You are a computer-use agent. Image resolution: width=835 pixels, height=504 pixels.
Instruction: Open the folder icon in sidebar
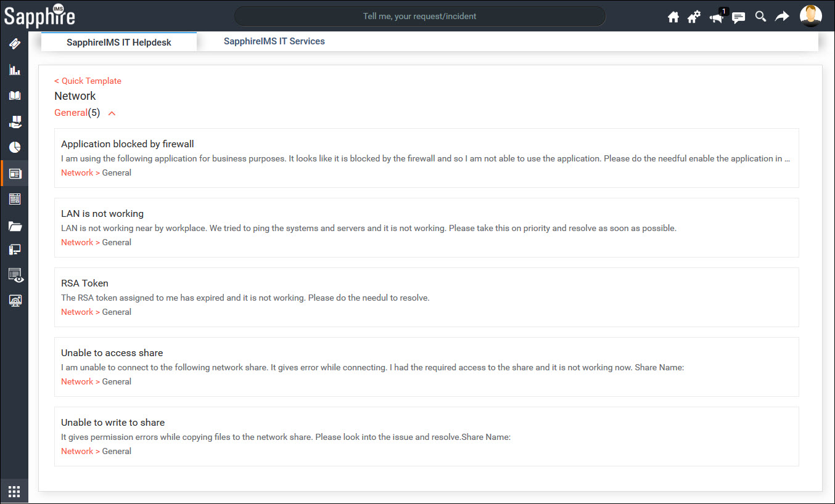pos(15,226)
